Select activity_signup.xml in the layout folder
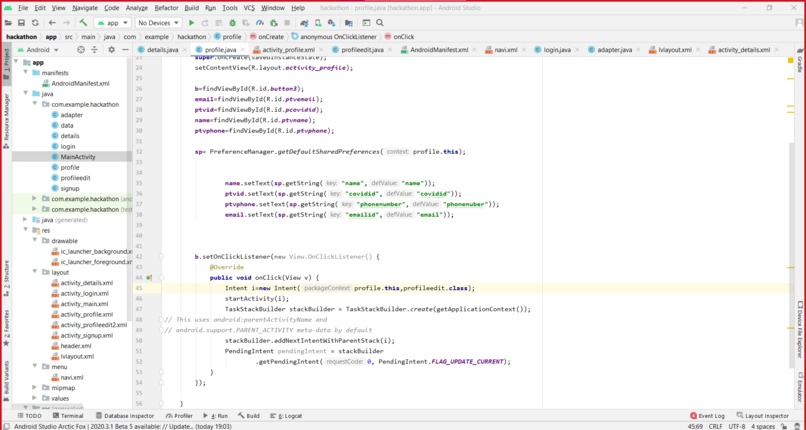806x430 pixels. pyautogui.click(x=86, y=335)
